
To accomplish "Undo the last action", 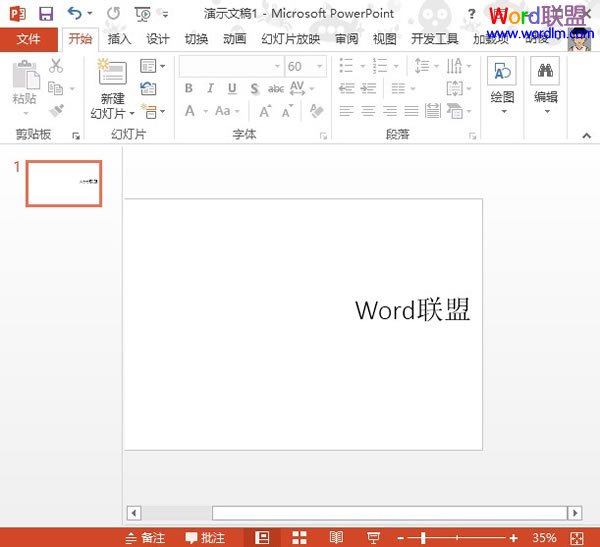I will (x=75, y=14).
